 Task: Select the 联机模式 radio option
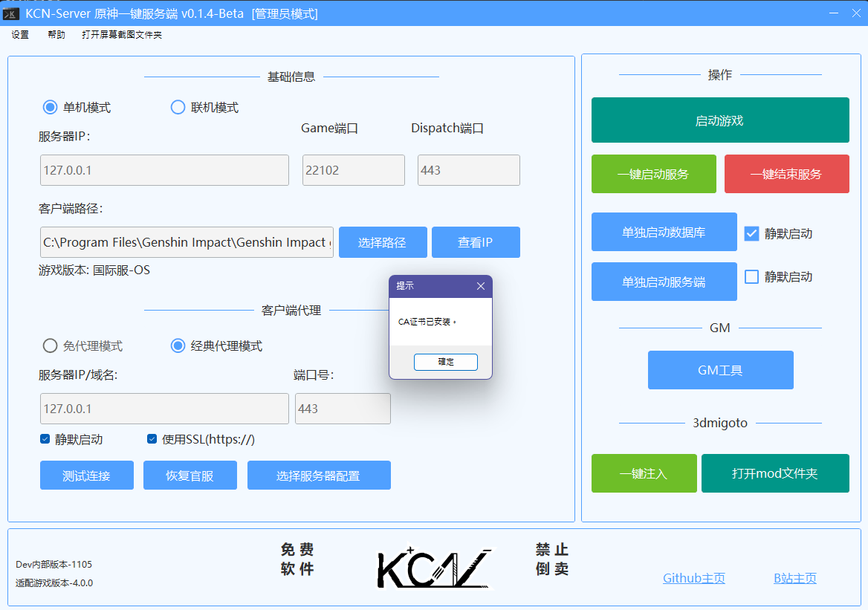(x=178, y=107)
